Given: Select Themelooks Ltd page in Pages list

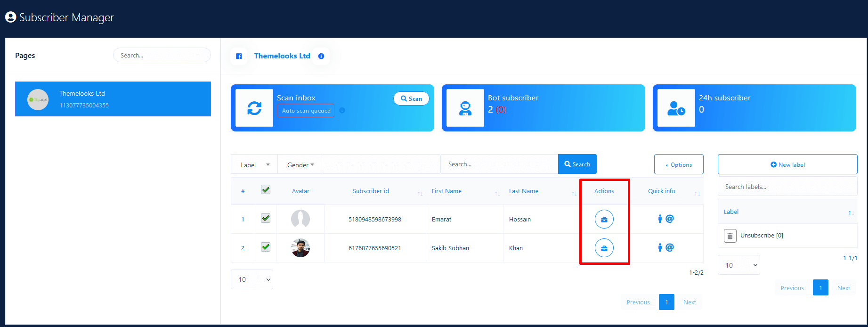Looking at the screenshot, I should click(113, 99).
